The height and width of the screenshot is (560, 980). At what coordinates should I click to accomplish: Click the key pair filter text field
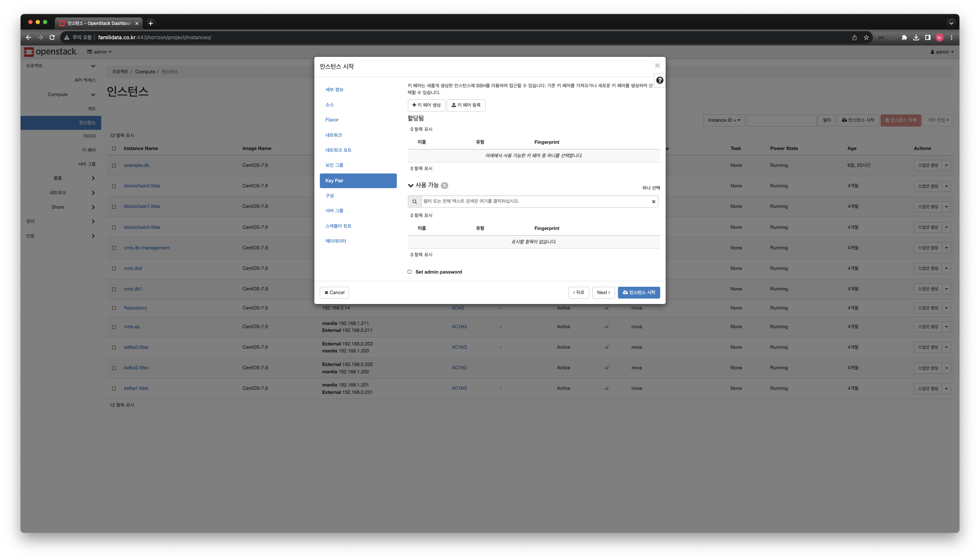tap(535, 201)
